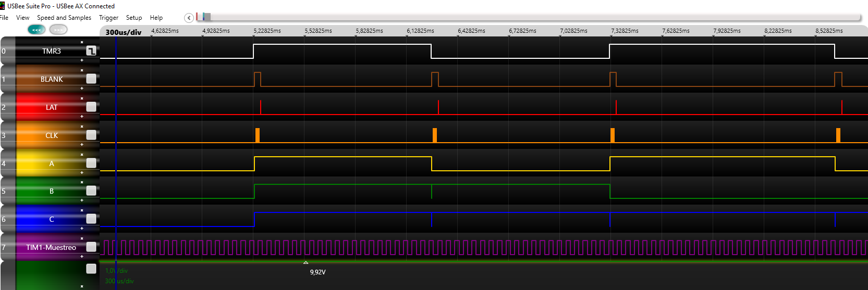The image size is (868, 290).
Task: Remove channel B with its x icon
Action: pos(82,182)
